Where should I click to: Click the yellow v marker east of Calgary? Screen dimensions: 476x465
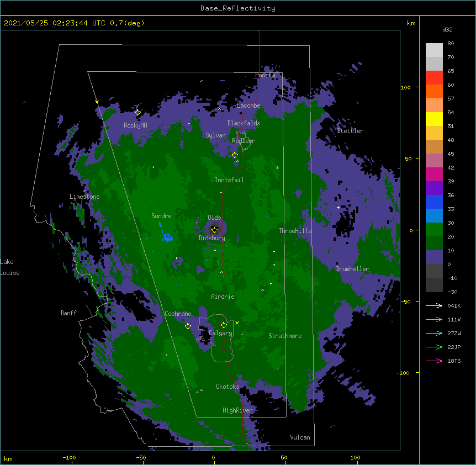pyautogui.click(x=237, y=323)
